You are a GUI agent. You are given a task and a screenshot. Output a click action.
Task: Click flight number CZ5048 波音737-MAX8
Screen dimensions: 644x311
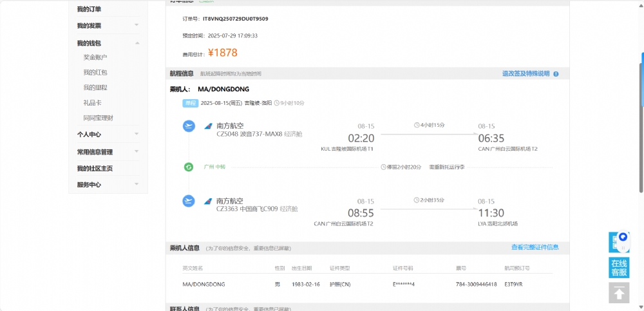[249, 134]
